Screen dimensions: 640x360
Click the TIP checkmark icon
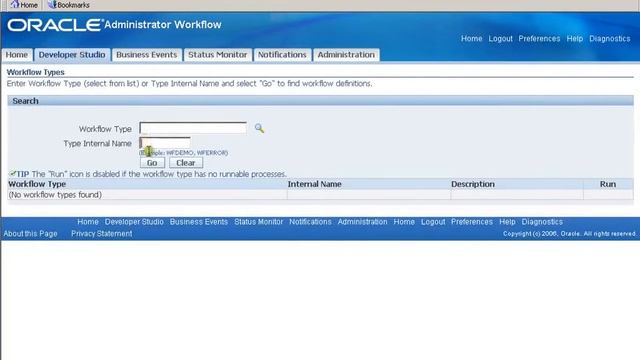click(13, 173)
